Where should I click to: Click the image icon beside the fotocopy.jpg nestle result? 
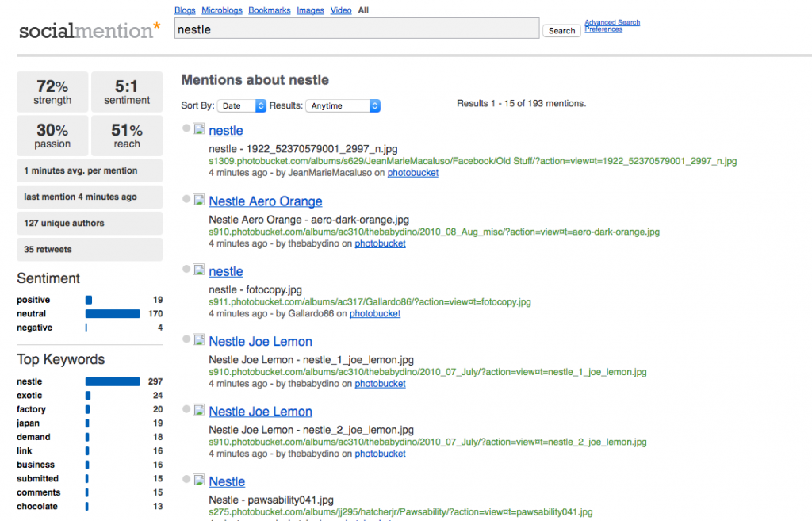point(199,270)
